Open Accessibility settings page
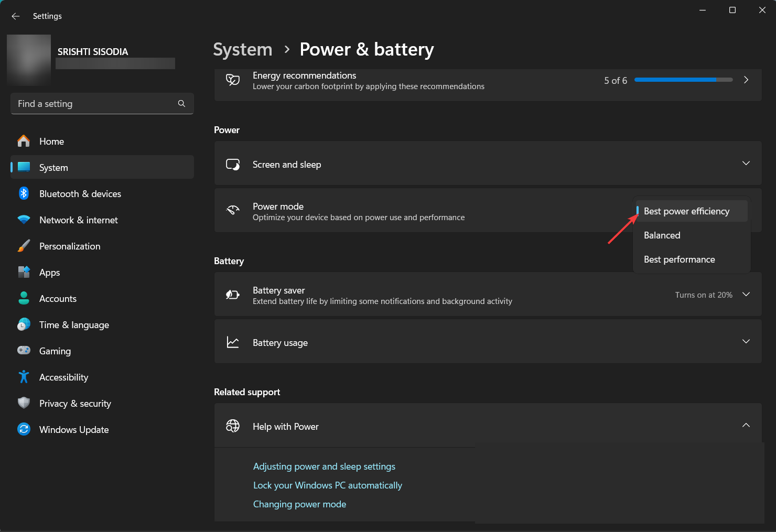The image size is (776, 532). pos(63,377)
